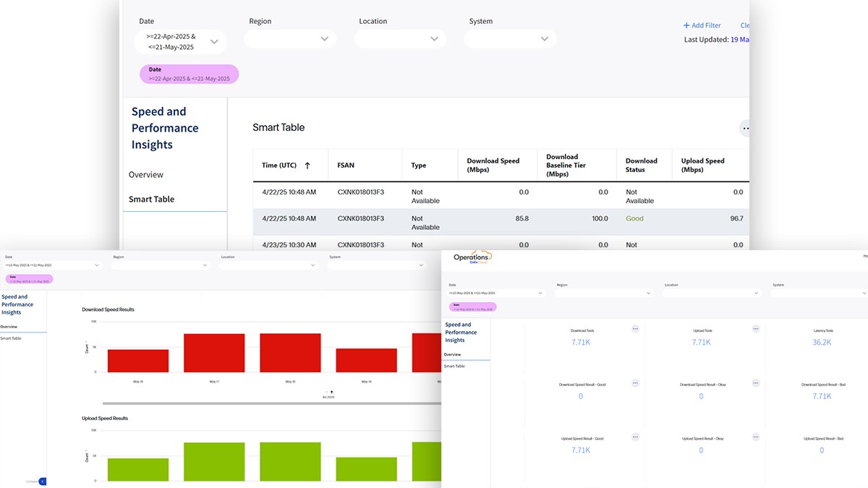Open the three-dot menu on the Upload Tests card

pos(756,329)
